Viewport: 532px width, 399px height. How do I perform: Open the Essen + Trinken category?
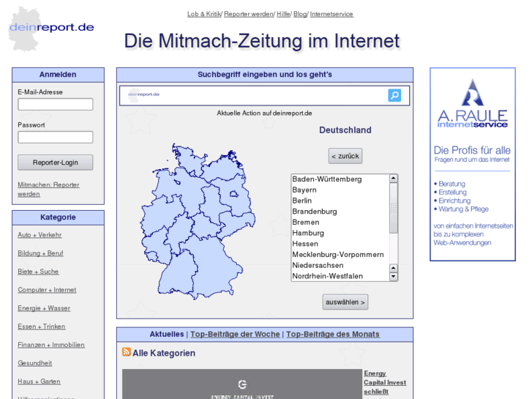pyautogui.click(x=42, y=327)
